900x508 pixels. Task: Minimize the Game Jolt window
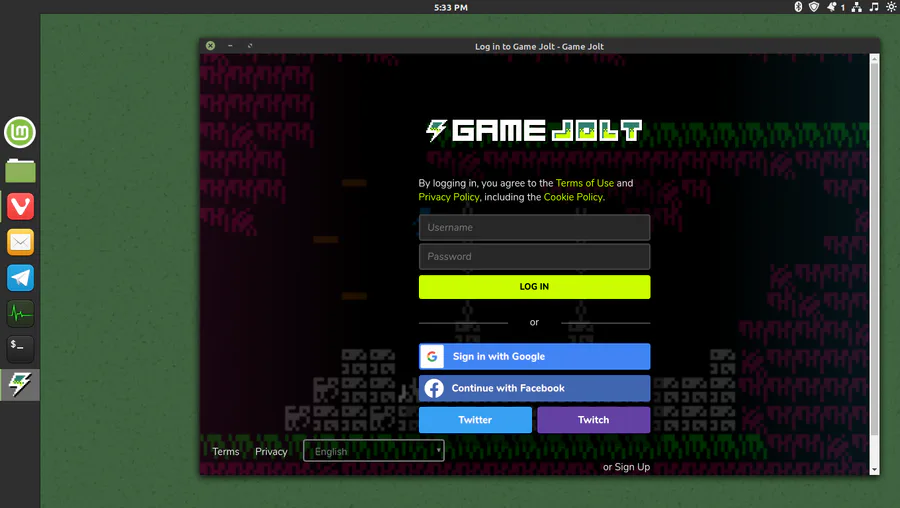pyautogui.click(x=230, y=45)
